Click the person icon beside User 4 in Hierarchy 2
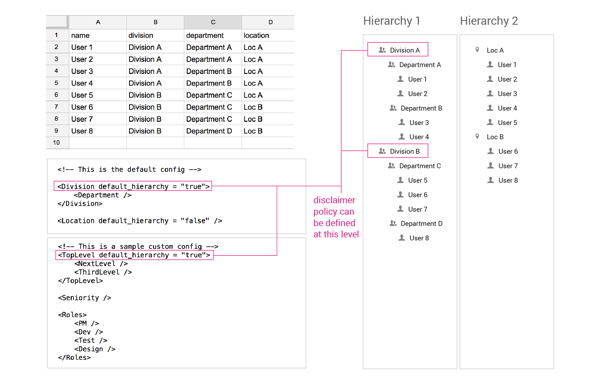 [490, 108]
